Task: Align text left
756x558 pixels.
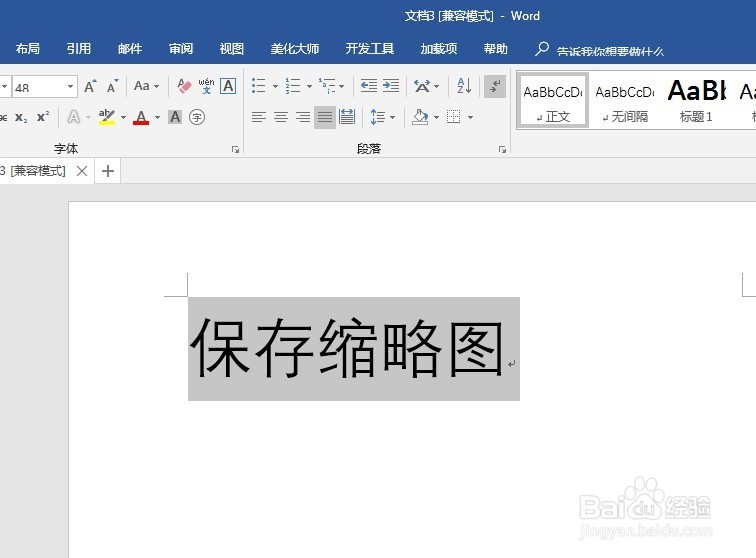Action: coord(259,117)
